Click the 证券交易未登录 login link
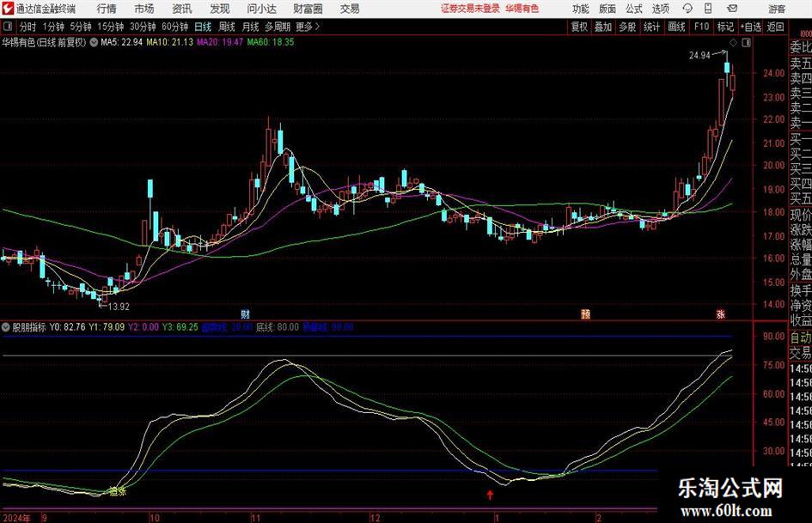Image resolution: width=812 pixels, height=523 pixels. pyautogui.click(x=469, y=9)
